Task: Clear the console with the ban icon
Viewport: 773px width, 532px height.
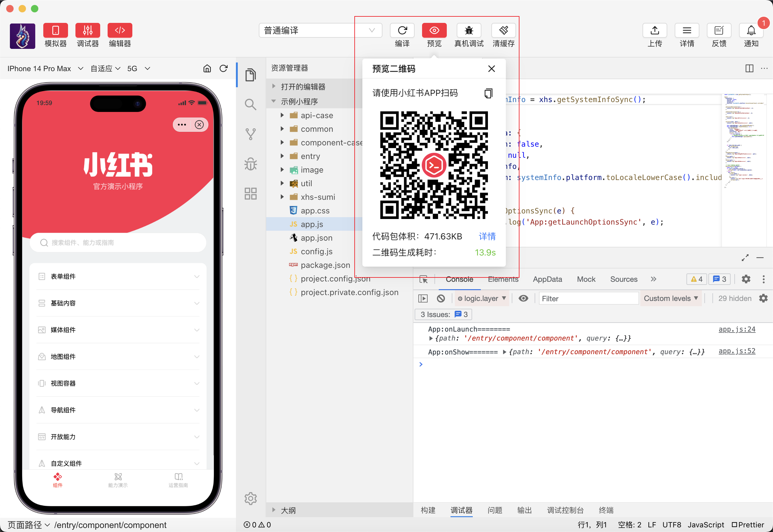Action: point(441,299)
